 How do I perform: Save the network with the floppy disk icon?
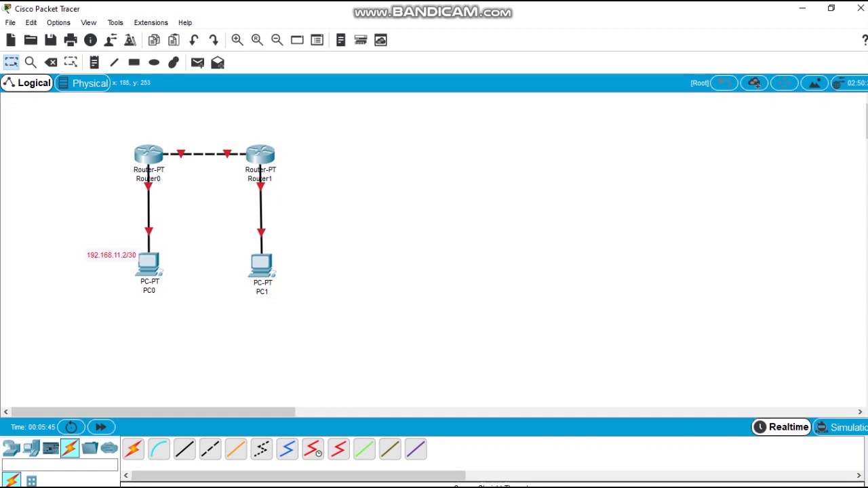(x=51, y=41)
